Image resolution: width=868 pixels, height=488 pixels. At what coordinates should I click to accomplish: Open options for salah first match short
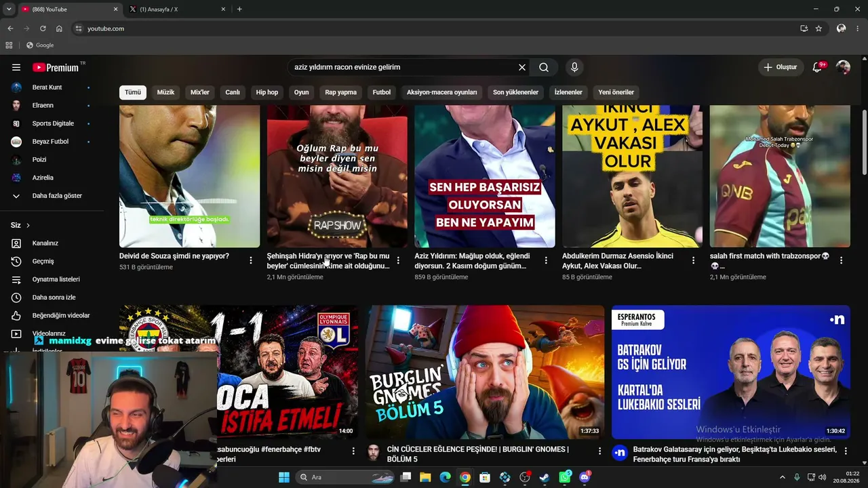coord(841,260)
